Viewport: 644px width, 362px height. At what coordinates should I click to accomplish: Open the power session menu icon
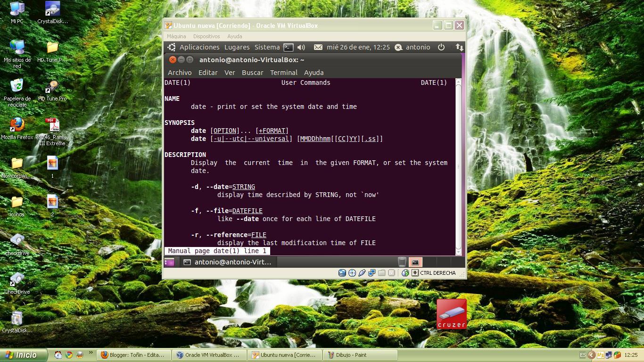(x=441, y=47)
